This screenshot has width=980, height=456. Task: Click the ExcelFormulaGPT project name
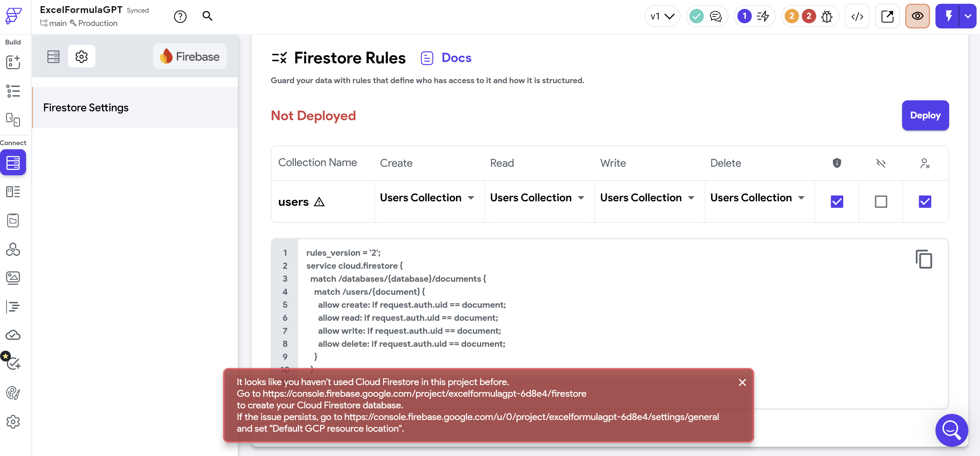[81, 10]
